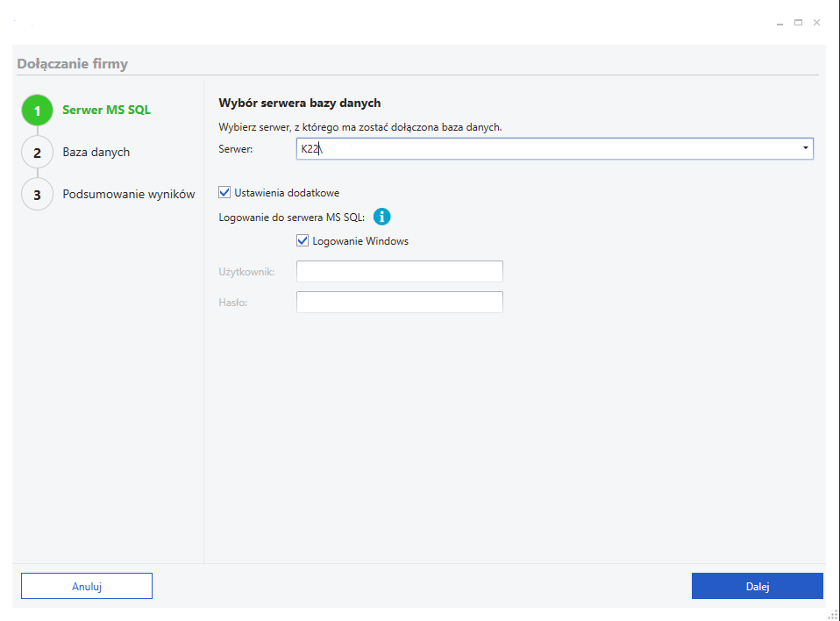840x621 pixels.
Task: Click the heading Wybór serwera bazy danych
Action: (x=300, y=103)
